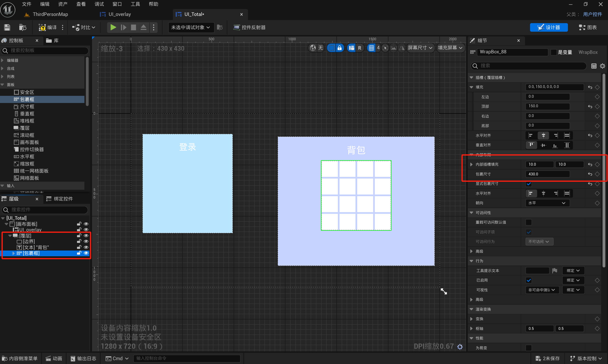Check the 为易变 volatile checkbox
The image size is (608, 364).
tap(529, 348)
